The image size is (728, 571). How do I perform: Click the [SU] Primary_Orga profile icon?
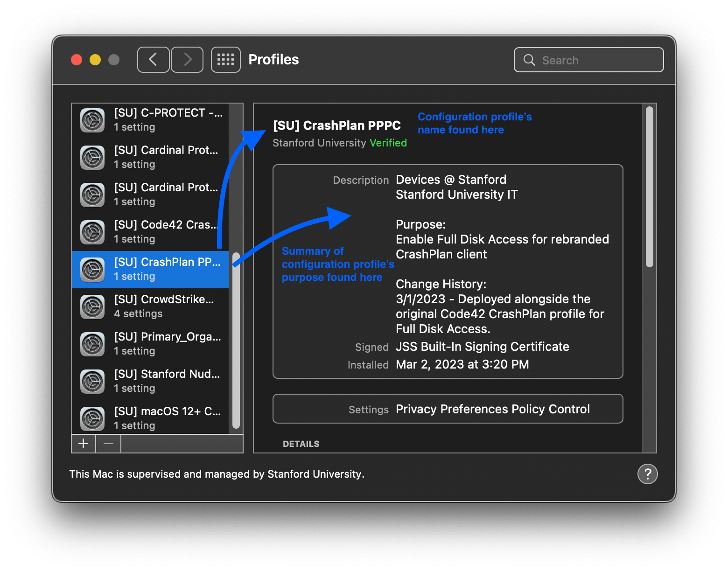[92, 344]
